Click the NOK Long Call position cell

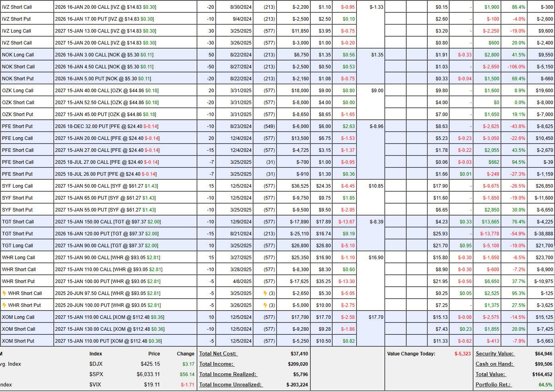click(18, 55)
